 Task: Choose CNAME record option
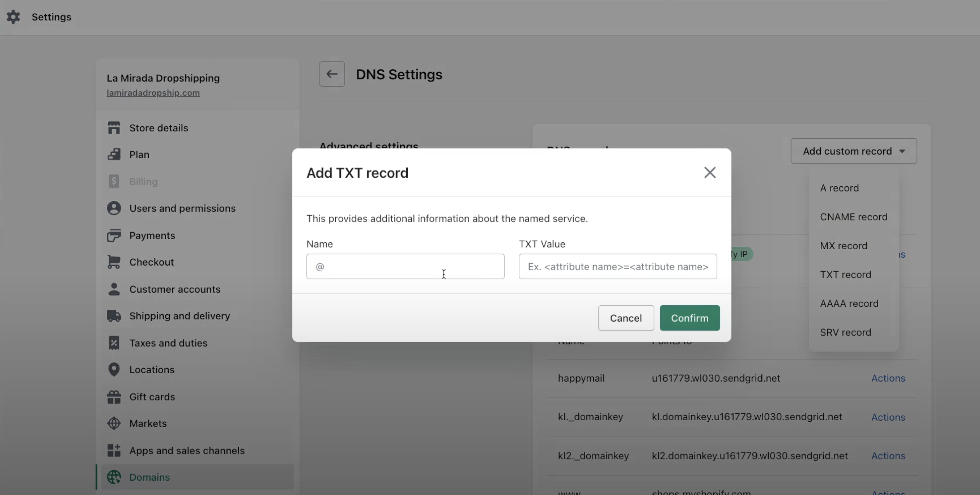853,217
